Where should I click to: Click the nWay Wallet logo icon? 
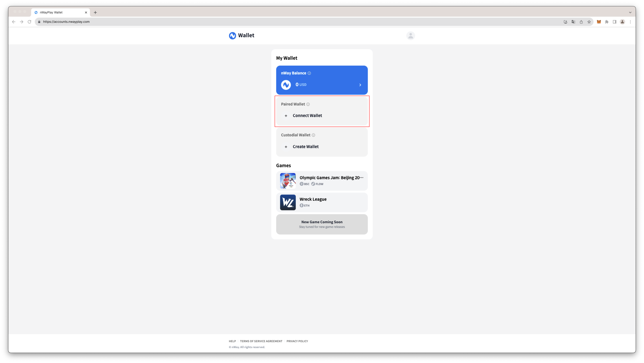(232, 36)
